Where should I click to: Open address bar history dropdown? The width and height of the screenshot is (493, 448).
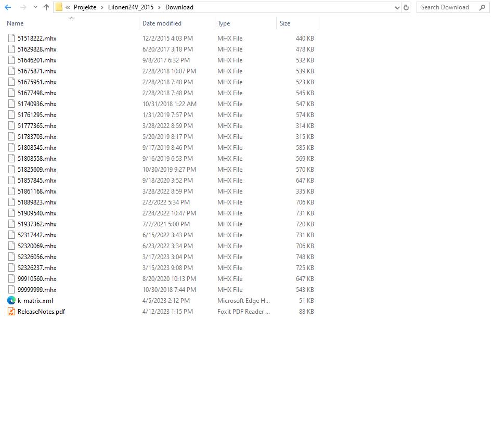coord(397,8)
